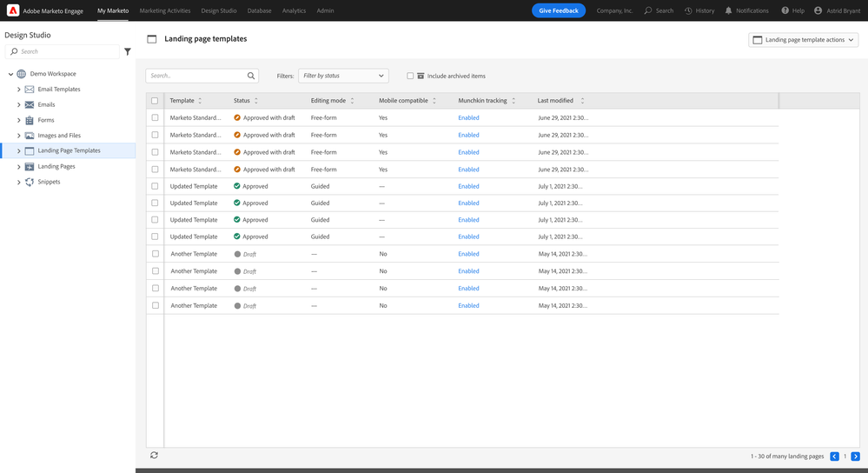
Task: Open Analytics tab
Action: 294,10
